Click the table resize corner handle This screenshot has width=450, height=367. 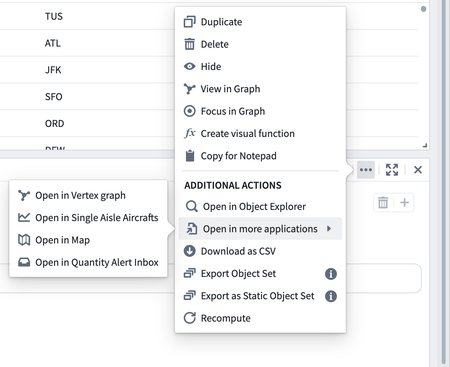click(x=425, y=145)
